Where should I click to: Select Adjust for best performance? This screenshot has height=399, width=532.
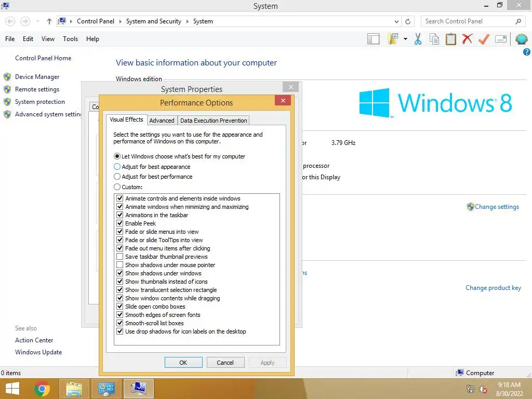click(x=117, y=177)
